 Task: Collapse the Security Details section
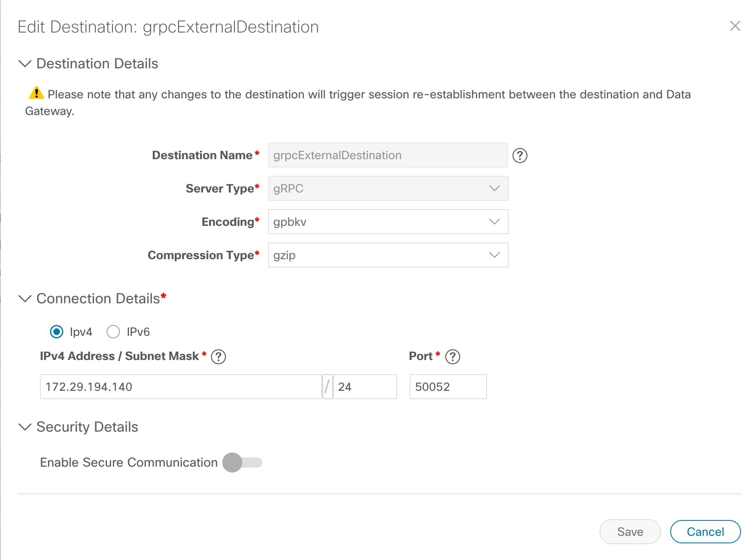(x=25, y=427)
